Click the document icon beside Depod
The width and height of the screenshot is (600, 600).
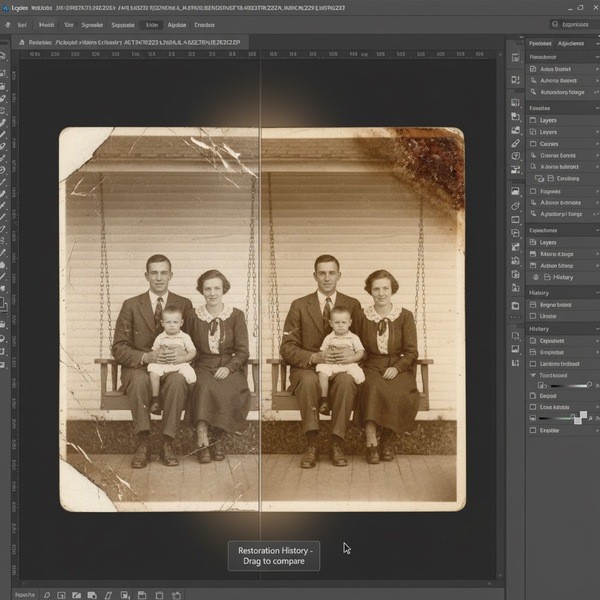[533, 396]
